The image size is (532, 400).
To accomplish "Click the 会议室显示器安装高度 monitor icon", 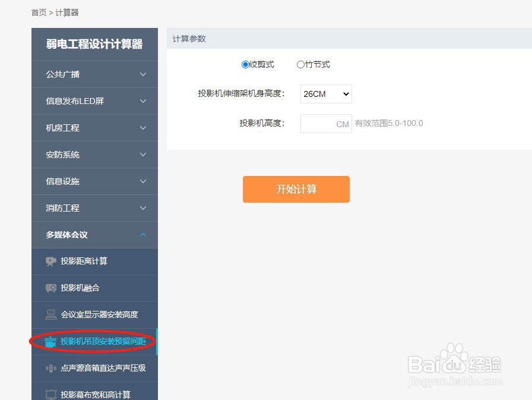I will (50, 315).
